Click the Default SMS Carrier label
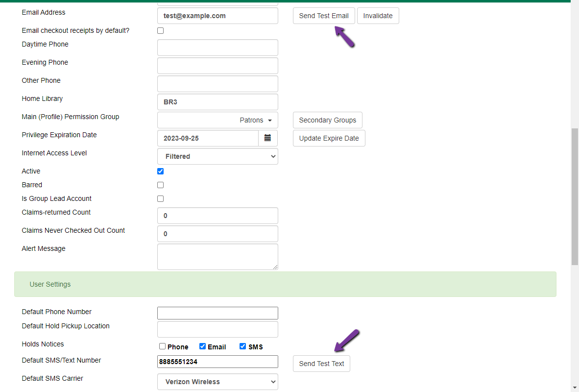The height and width of the screenshot is (392, 579). [52, 378]
